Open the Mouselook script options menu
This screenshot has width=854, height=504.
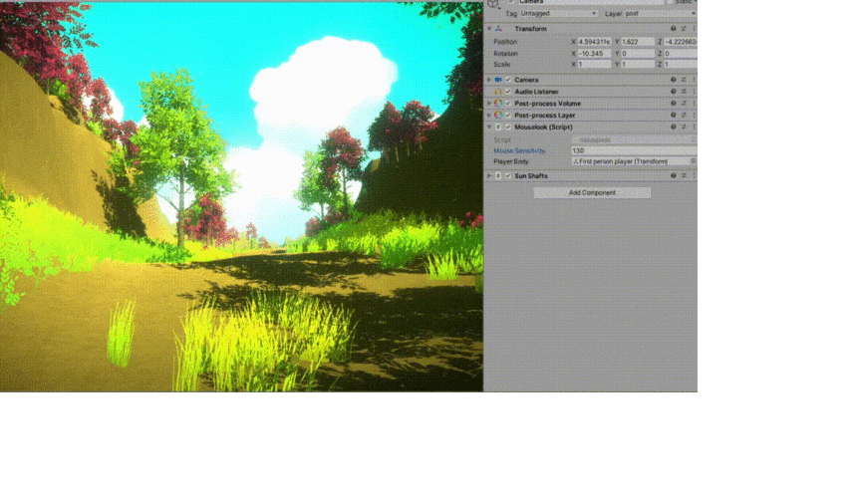pyautogui.click(x=694, y=126)
